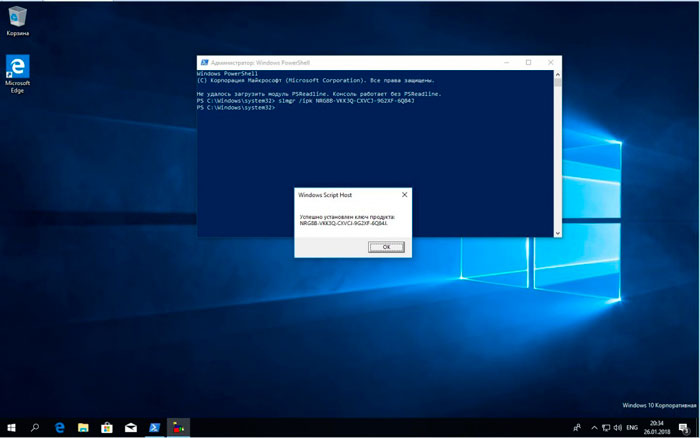Open the taskbar clock and date
Viewport: 700px width, 438px height.
click(657, 428)
